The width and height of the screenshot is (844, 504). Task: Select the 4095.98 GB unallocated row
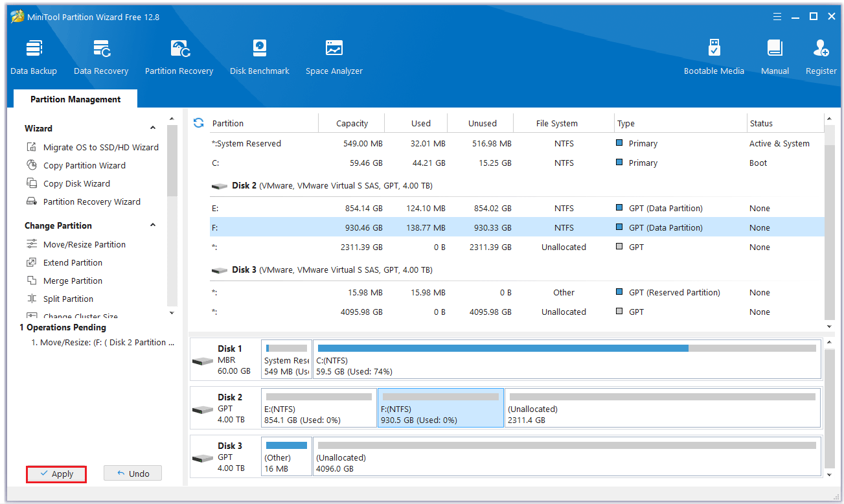point(516,312)
